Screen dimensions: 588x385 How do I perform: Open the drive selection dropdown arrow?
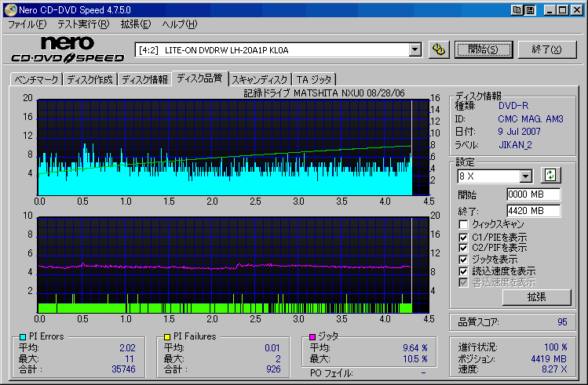[415, 49]
